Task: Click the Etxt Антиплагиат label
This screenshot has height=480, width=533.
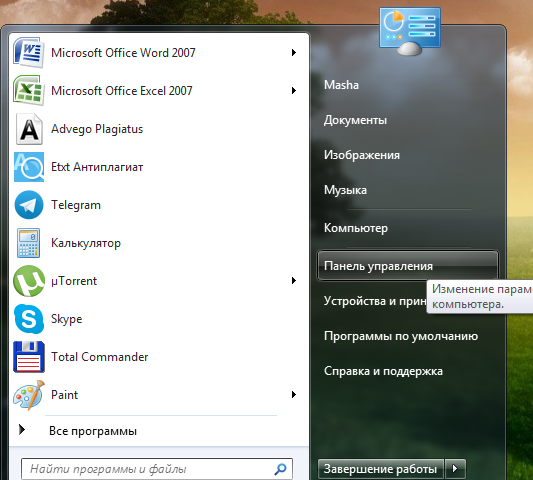Action: click(97, 167)
